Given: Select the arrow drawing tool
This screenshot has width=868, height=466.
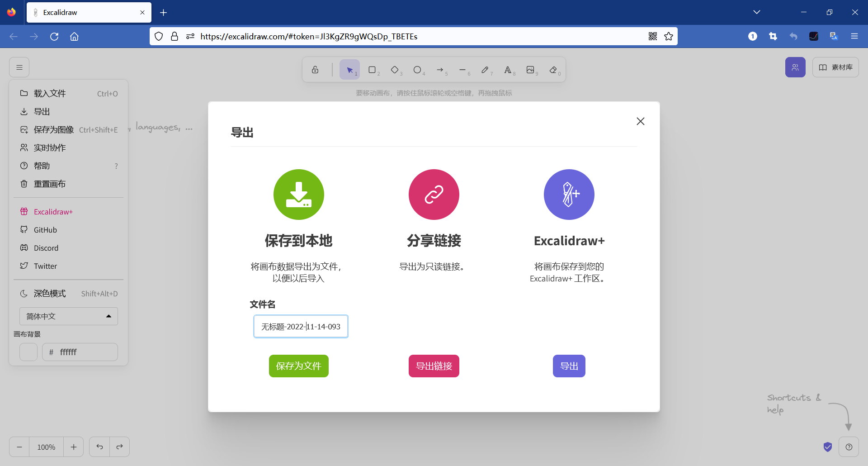Looking at the screenshot, I should click(x=440, y=70).
